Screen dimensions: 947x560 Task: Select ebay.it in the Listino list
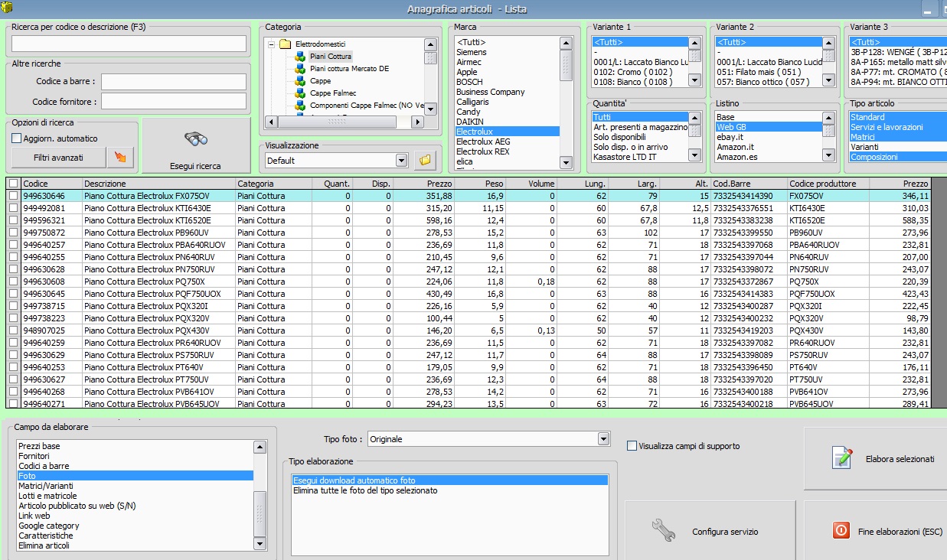click(730, 137)
